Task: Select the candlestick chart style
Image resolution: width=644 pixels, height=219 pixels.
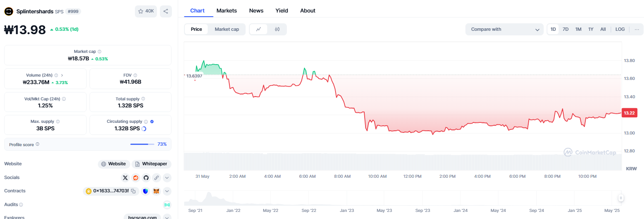Action: point(277,29)
